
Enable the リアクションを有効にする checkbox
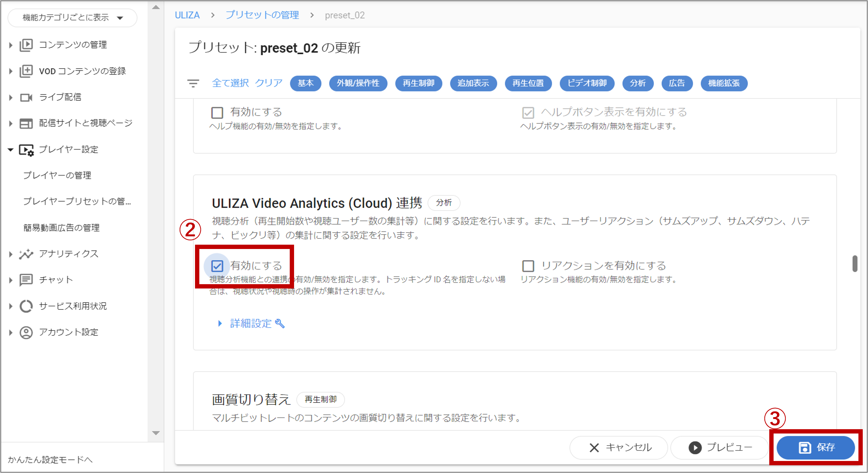coord(528,266)
